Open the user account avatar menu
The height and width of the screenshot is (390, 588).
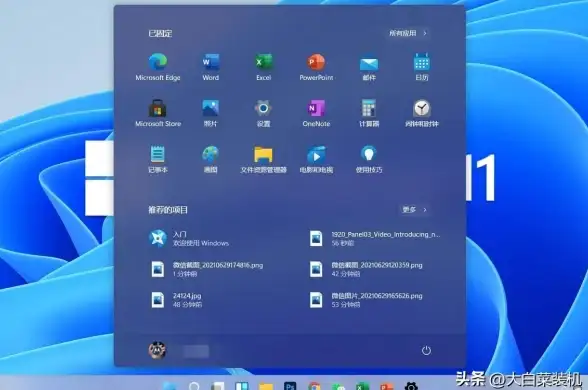point(157,350)
